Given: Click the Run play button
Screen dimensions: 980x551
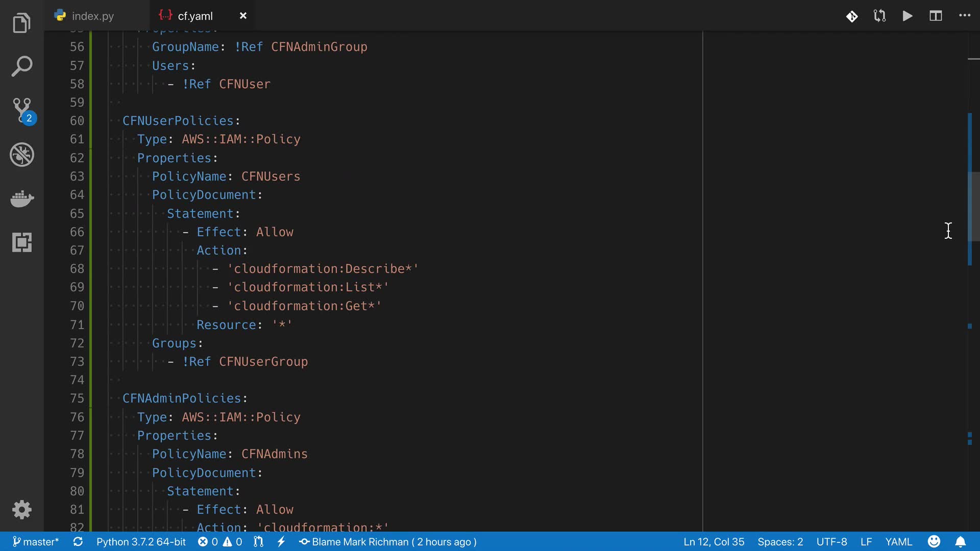Looking at the screenshot, I should click(907, 16).
